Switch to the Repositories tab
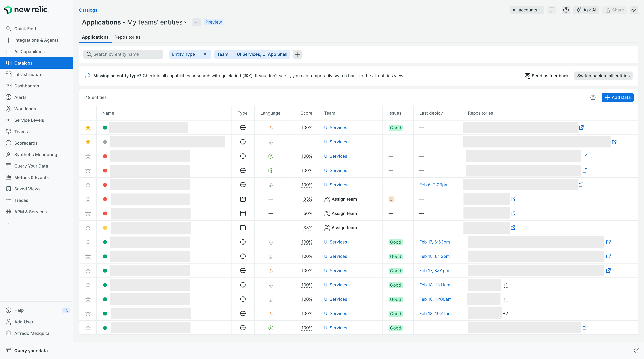The height and width of the screenshot is (359, 644). (127, 37)
